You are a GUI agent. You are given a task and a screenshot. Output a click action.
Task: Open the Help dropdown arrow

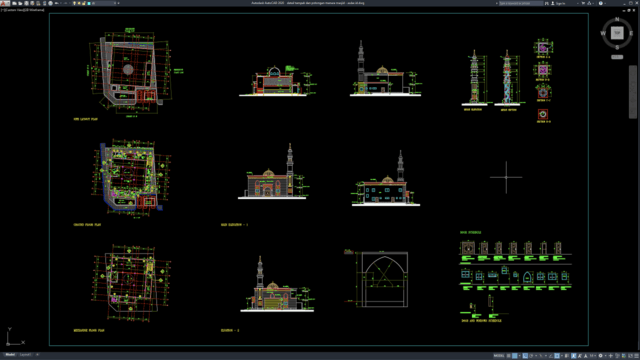[x=605, y=3]
